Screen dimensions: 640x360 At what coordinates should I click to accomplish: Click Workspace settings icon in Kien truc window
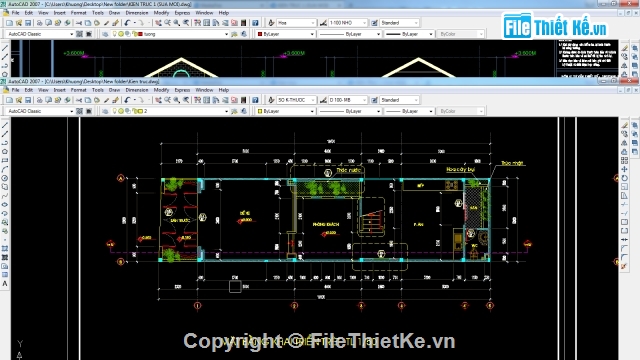(x=80, y=111)
